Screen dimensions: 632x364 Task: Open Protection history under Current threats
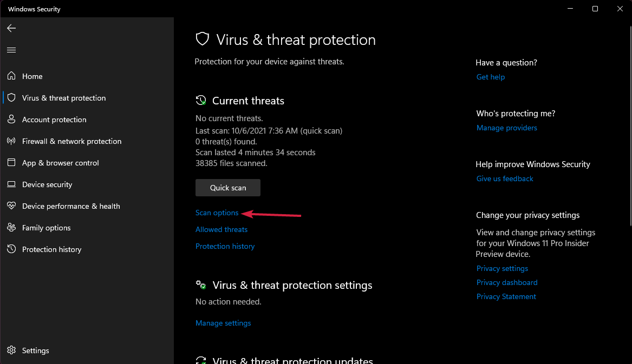pos(225,246)
